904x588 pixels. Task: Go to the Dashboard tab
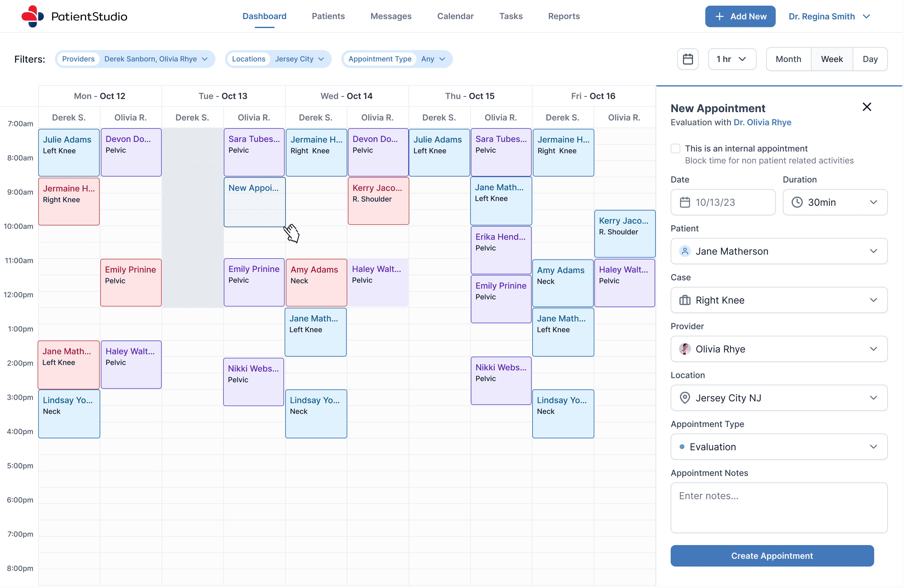[264, 16]
